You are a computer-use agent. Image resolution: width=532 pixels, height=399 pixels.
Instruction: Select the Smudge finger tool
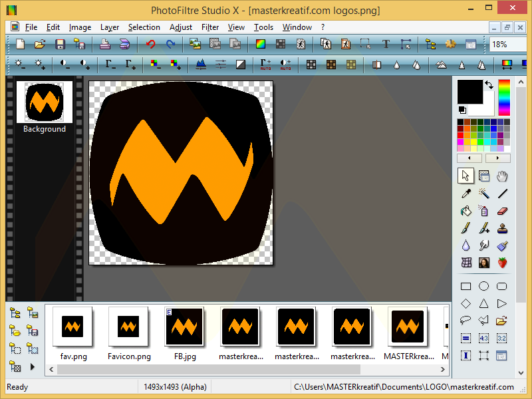pos(484,245)
